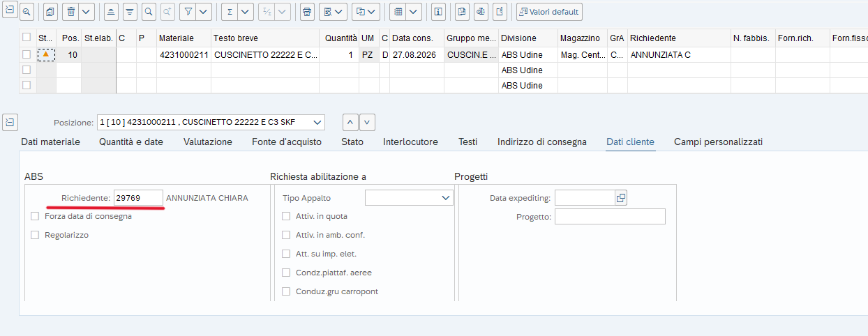Click the print icon in toolbar
The image size is (868, 336).
coord(307,12)
